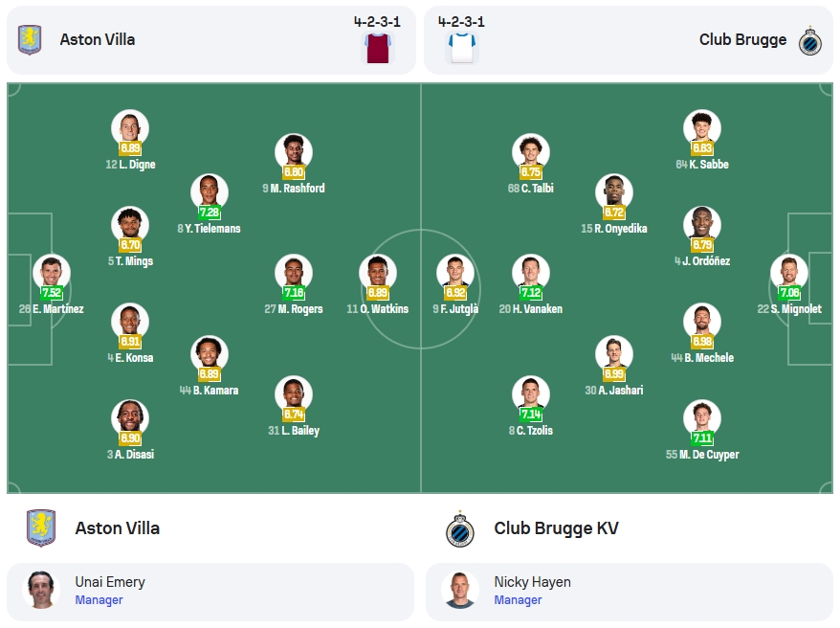Click Nicky Hayen manager photo
The height and width of the screenshot is (628, 840).
459,590
